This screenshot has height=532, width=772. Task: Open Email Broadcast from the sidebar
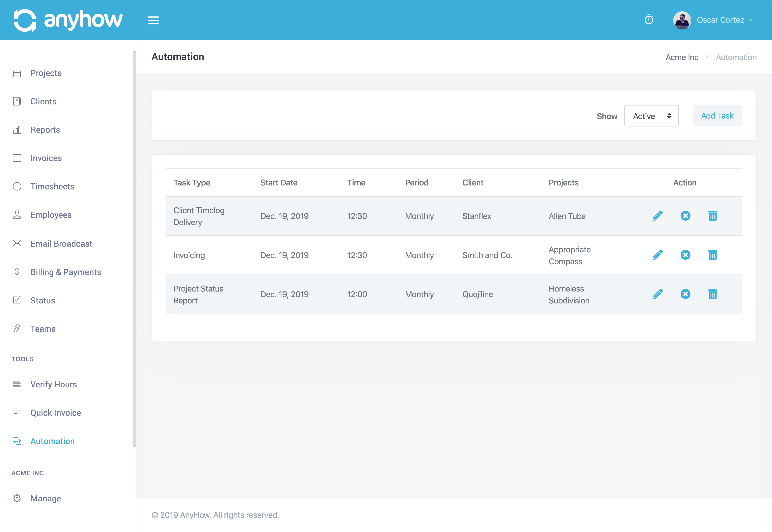click(x=61, y=244)
